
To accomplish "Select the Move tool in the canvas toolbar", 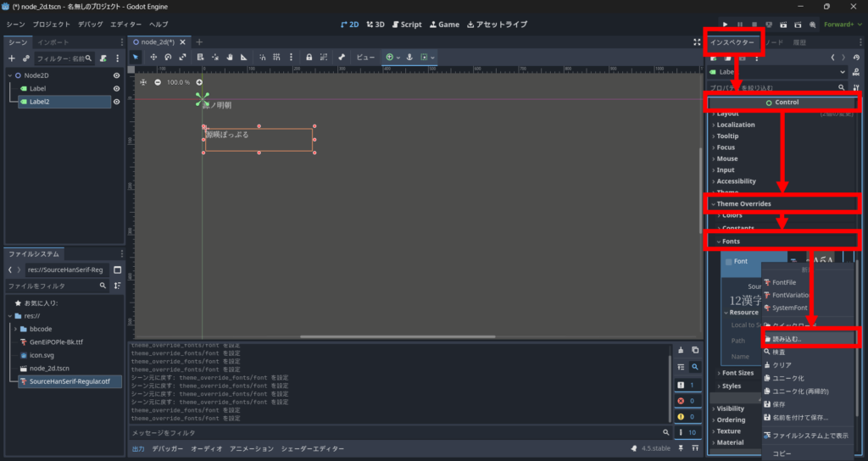I will click(x=153, y=57).
